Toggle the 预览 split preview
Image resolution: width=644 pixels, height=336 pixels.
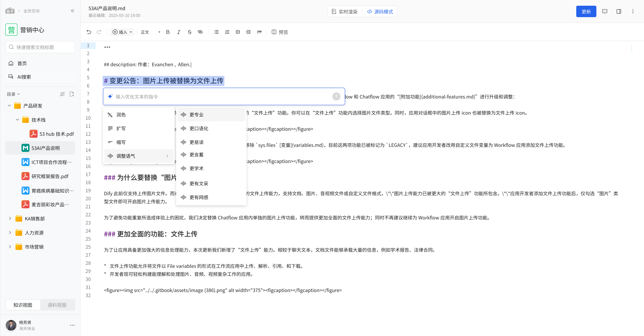coord(280,32)
